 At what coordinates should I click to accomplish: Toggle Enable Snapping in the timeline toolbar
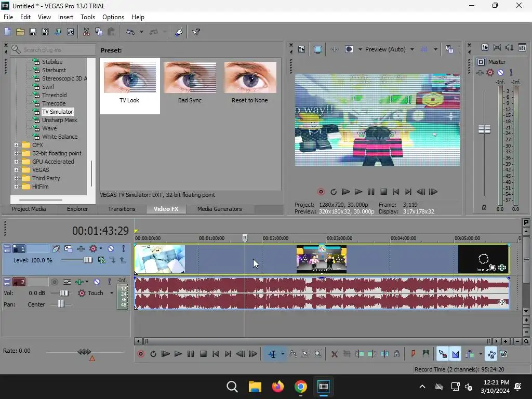tap(443, 354)
